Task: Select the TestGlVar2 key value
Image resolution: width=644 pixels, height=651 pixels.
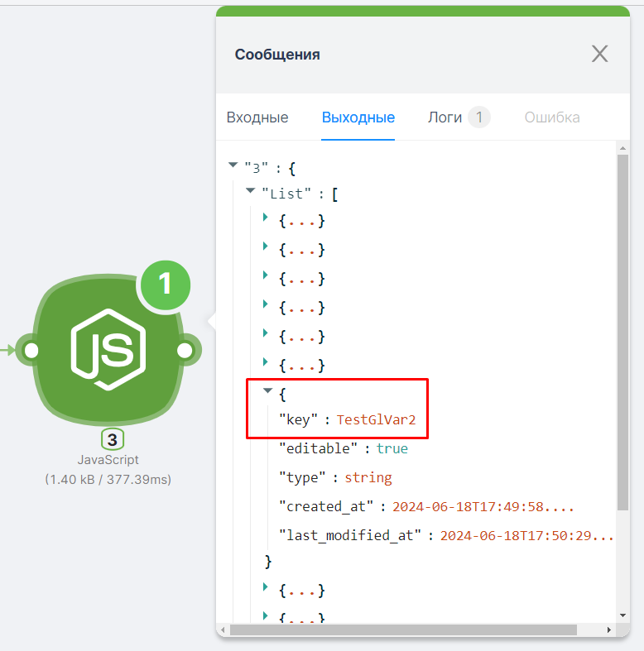Action: [x=376, y=419]
